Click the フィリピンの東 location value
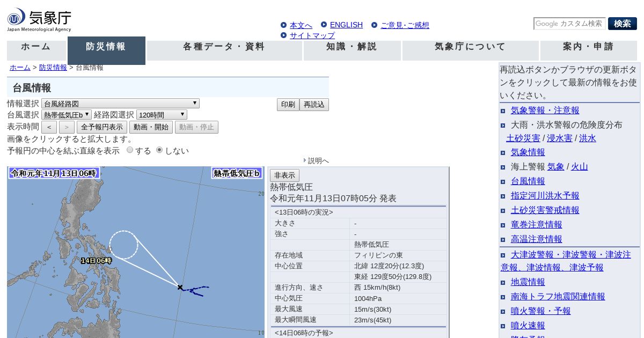Image resolution: width=644 pixels, height=338 pixels. 379,255
